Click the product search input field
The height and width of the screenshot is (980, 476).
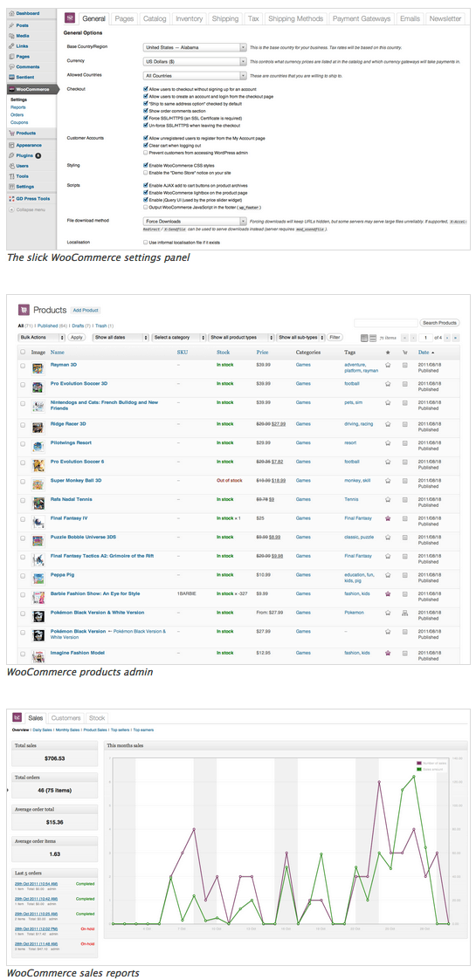pyautogui.click(x=385, y=323)
